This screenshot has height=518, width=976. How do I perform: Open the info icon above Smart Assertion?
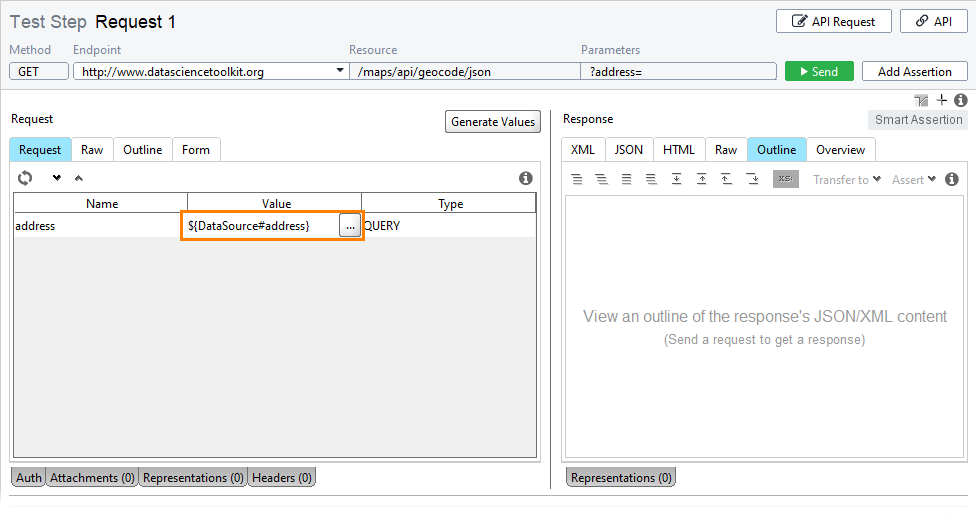(960, 100)
